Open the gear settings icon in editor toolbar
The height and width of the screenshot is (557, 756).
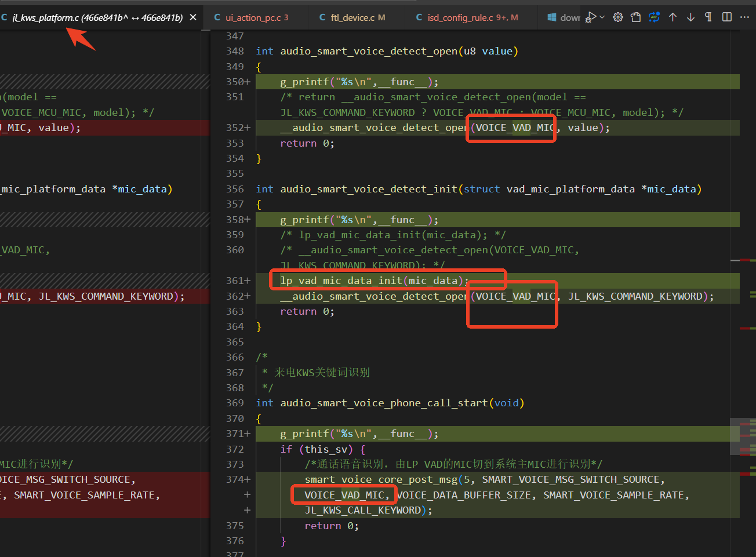coord(618,17)
